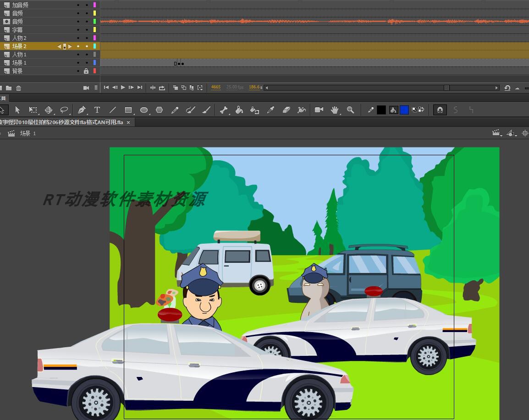Click the 场景 1 scene breadcrumb

tap(28, 133)
